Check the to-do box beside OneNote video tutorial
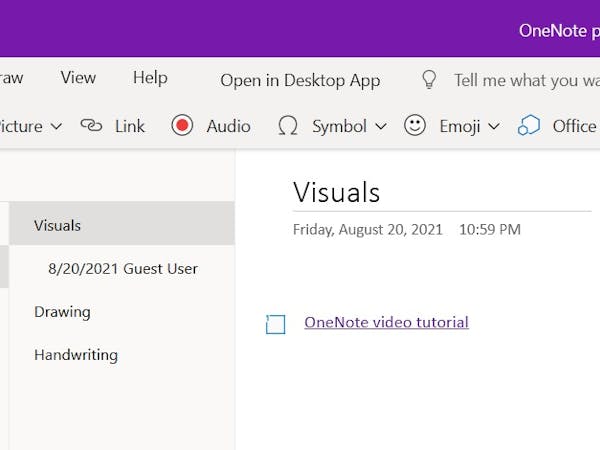 276,324
